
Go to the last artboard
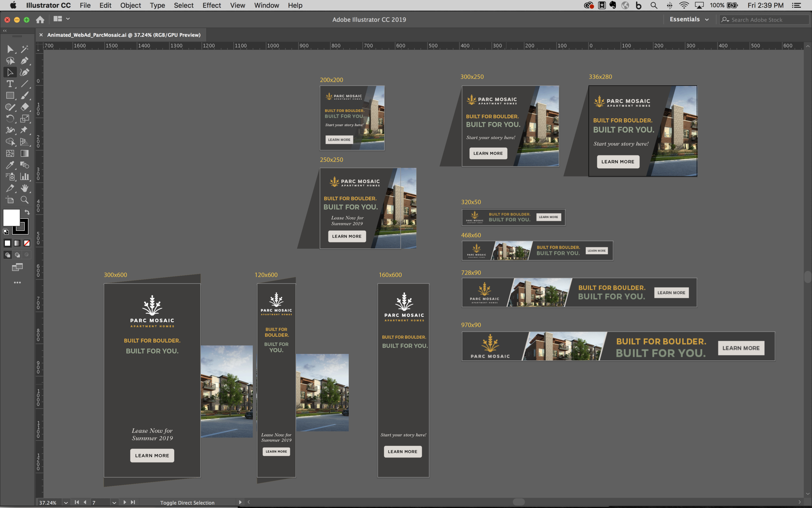[133, 502]
